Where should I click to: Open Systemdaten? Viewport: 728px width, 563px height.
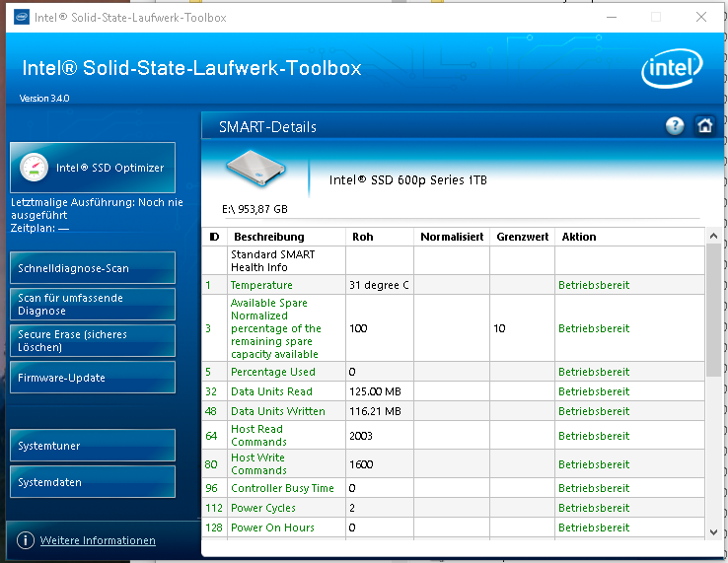point(93,482)
